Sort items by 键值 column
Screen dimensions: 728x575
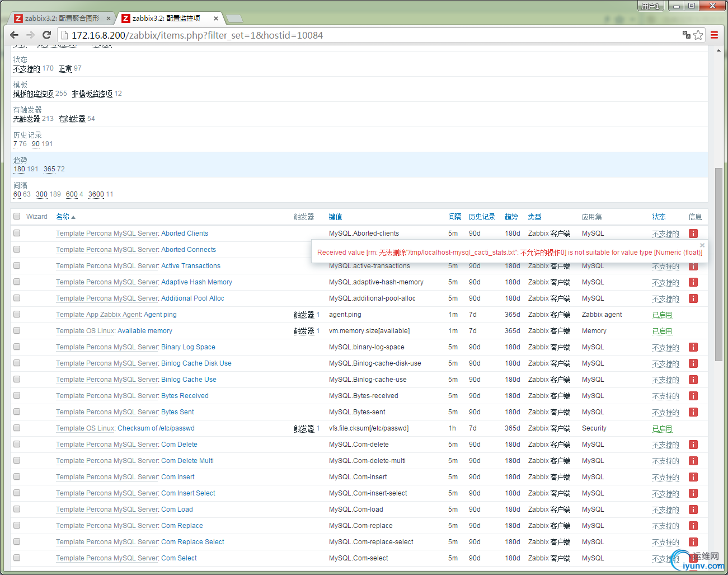[x=335, y=217]
